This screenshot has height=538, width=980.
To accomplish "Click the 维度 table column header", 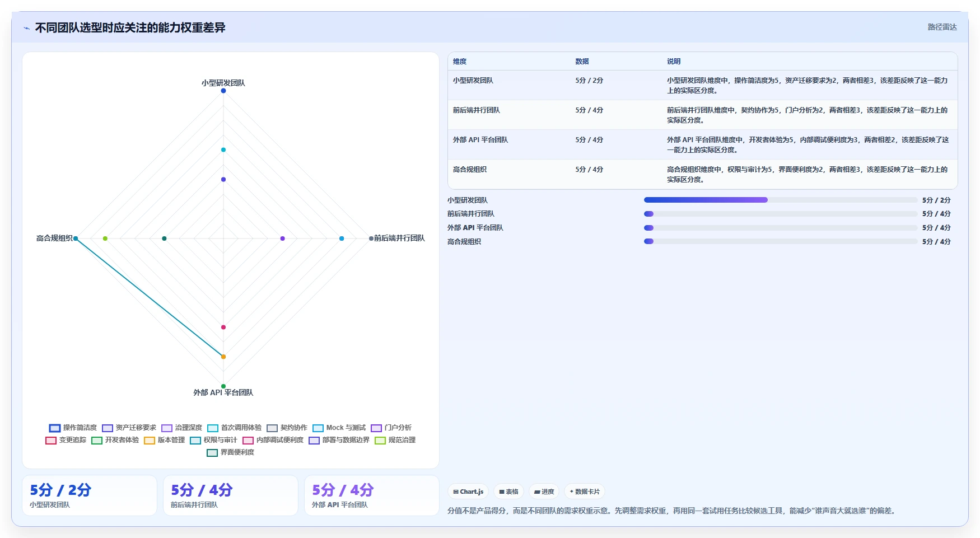I will pos(460,62).
